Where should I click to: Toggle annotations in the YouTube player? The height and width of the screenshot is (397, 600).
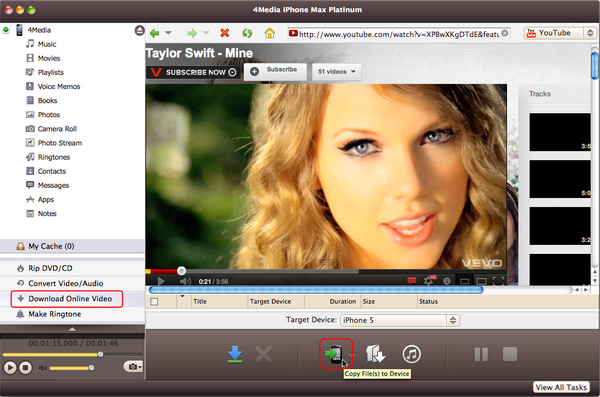click(x=412, y=281)
